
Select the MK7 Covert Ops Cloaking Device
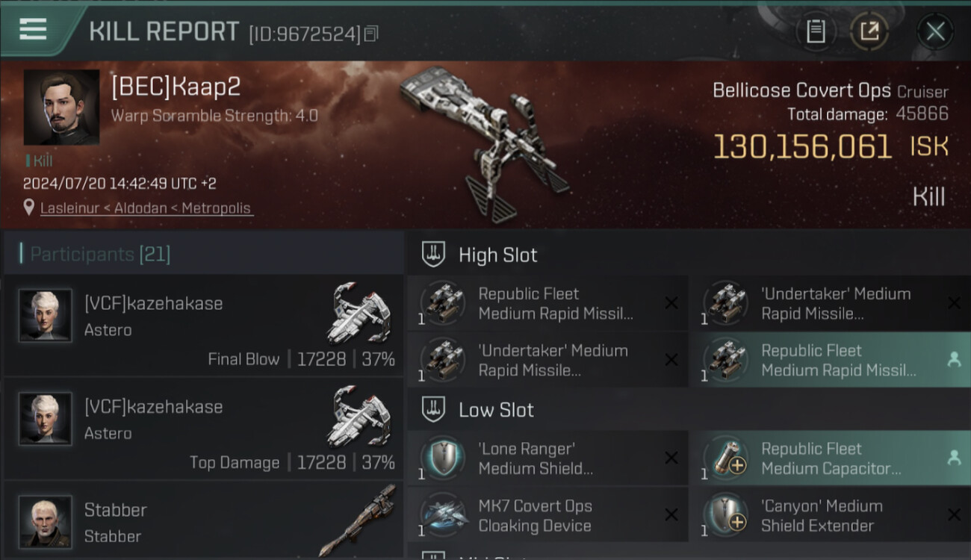click(547, 515)
